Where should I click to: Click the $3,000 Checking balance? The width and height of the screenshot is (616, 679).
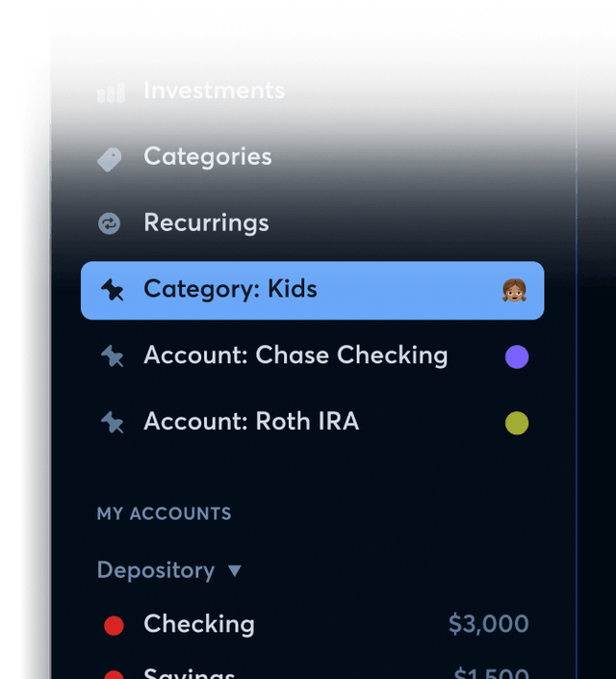coord(488,624)
